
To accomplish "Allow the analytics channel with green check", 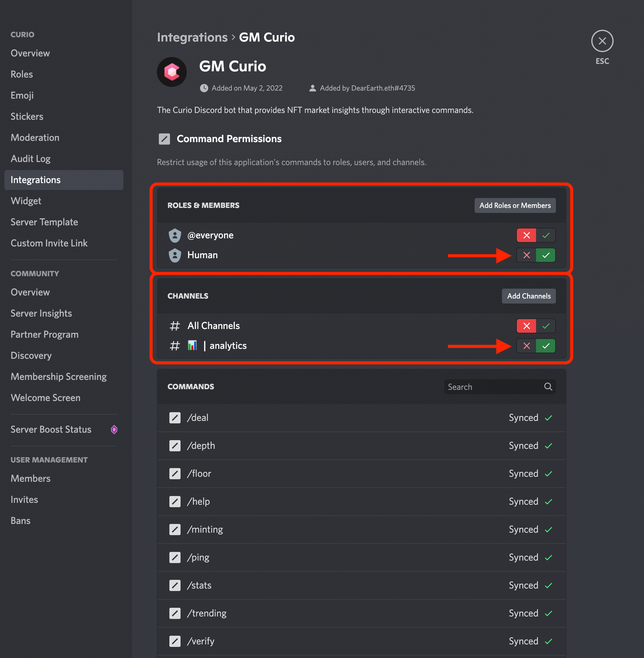I will click(x=545, y=346).
